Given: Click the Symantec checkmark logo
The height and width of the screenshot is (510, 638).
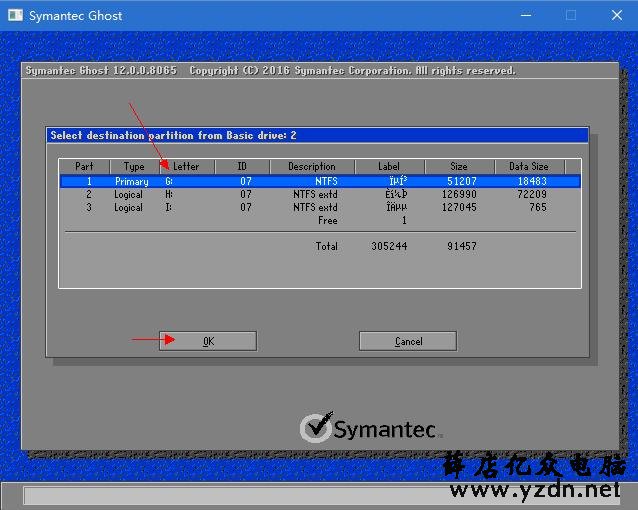Looking at the screenshot, I should 316,427.
